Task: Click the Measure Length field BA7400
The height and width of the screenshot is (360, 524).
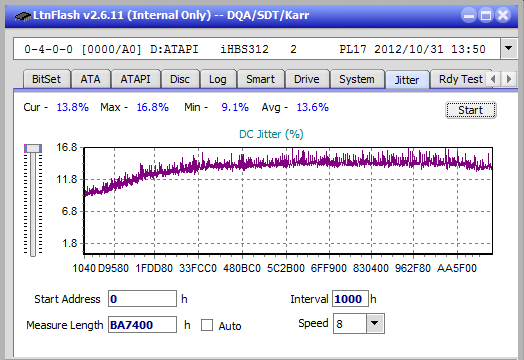Action: tap(142, 325)
